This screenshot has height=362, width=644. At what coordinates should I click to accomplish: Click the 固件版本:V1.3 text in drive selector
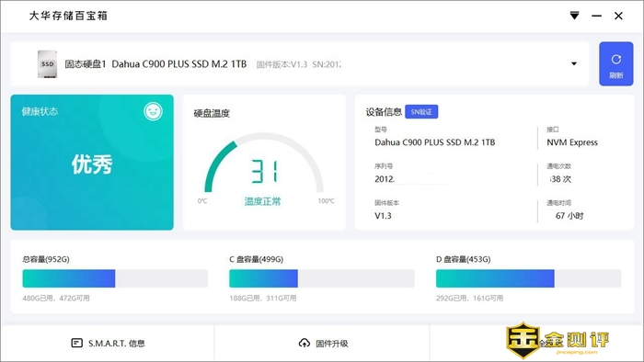pos(282,64)
